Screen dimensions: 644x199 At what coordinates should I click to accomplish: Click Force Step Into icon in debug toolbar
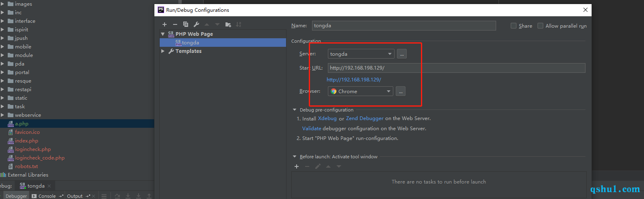139,196
